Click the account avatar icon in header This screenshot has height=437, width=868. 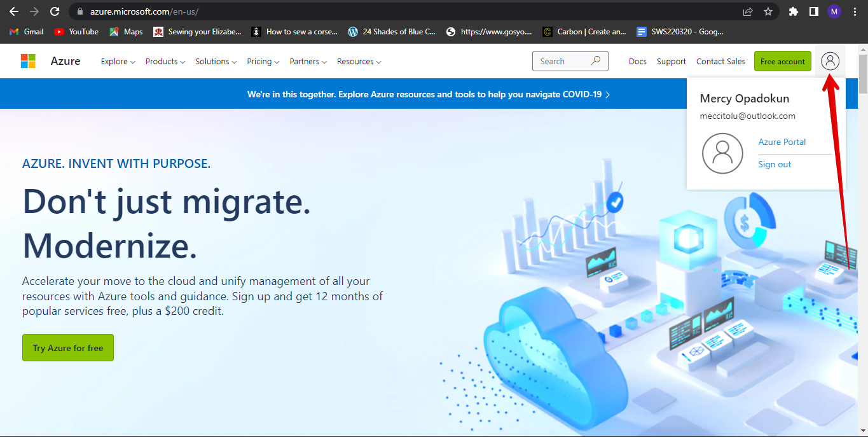click(830, 61)
